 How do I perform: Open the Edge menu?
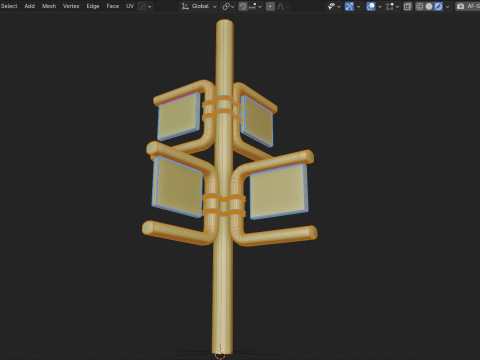point(93,6)
